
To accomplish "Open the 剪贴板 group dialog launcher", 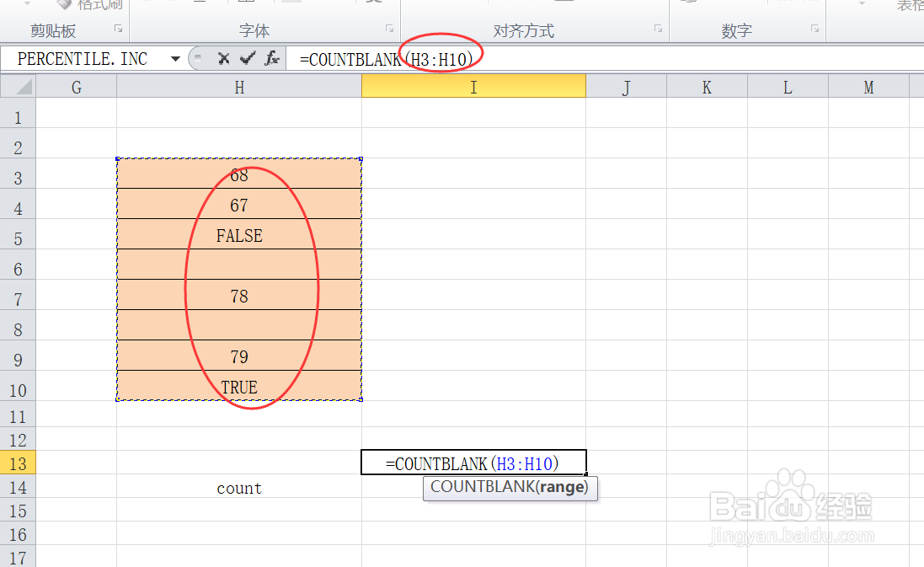I will pyautogui.click(x=119, y=28).
